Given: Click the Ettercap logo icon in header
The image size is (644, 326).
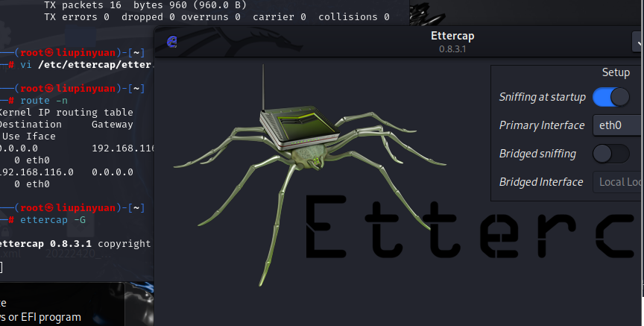Looking at the screenshot, I should coord(172,42).
